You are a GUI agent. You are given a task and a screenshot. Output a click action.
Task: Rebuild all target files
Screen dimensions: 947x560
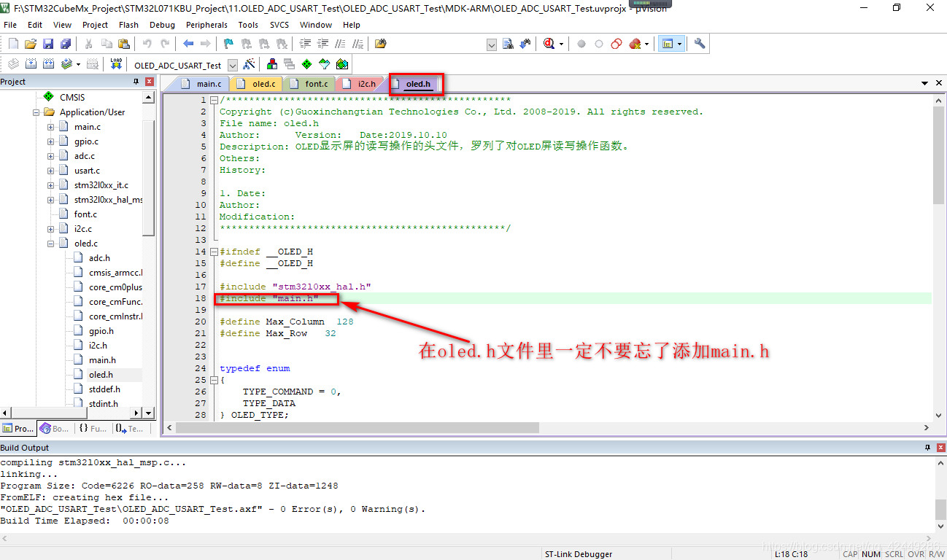pos(48,64)
